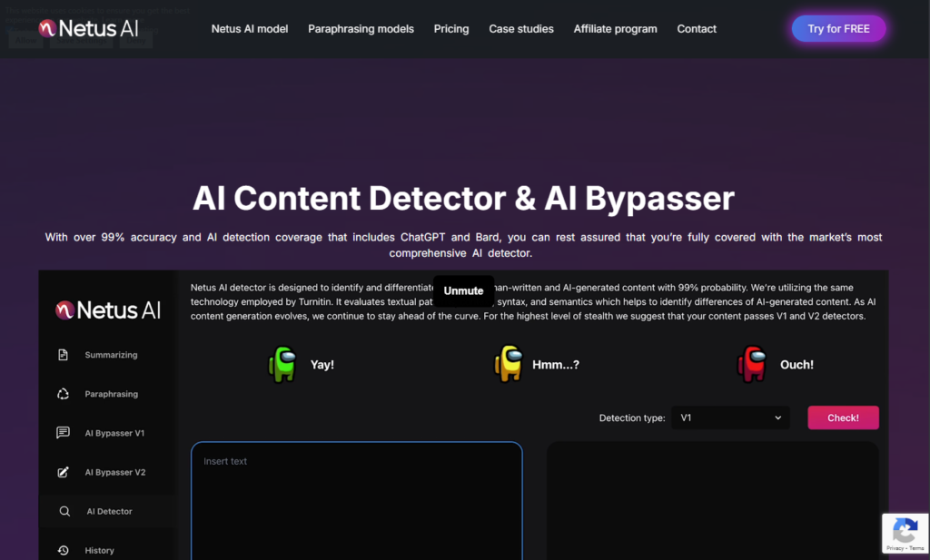Screen dimensions: 930x560
Task: Click the Paraphrasing recycle icon in sidebar
Action: tap(63, 394)
